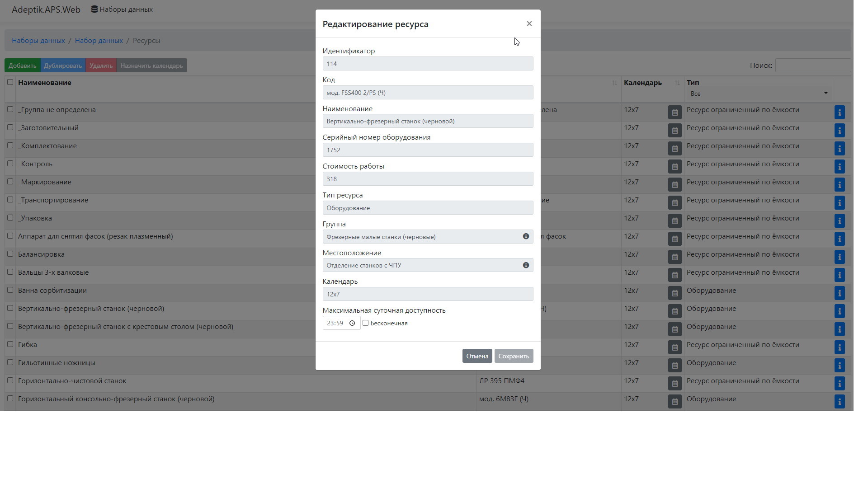Viewport: 868px width, 488px height.
Task: Click blue info icon for _Контроль row
Action: [x=839, y=166]
